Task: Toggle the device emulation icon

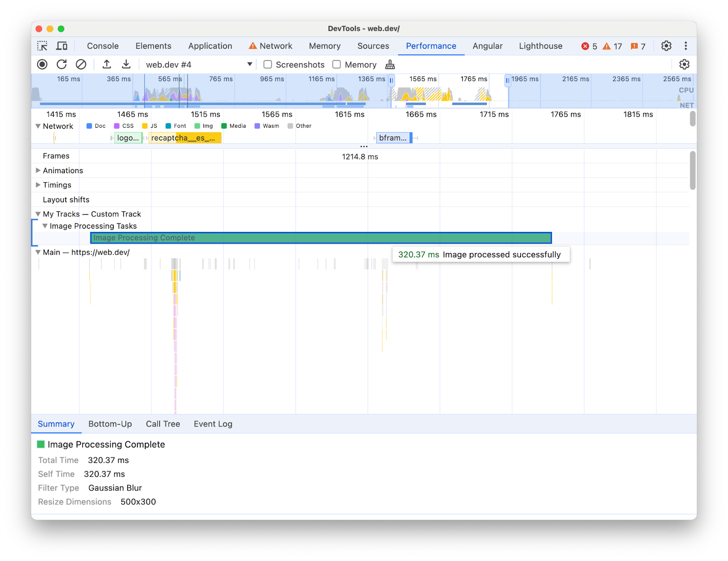Action: [x=62, y=46]
